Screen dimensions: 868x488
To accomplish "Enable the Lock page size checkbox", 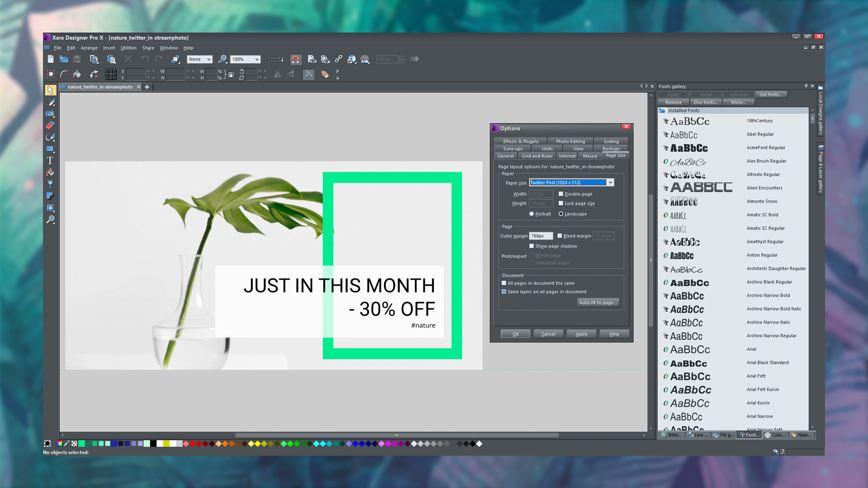I will pyautogui.click(x=561, y=203).
